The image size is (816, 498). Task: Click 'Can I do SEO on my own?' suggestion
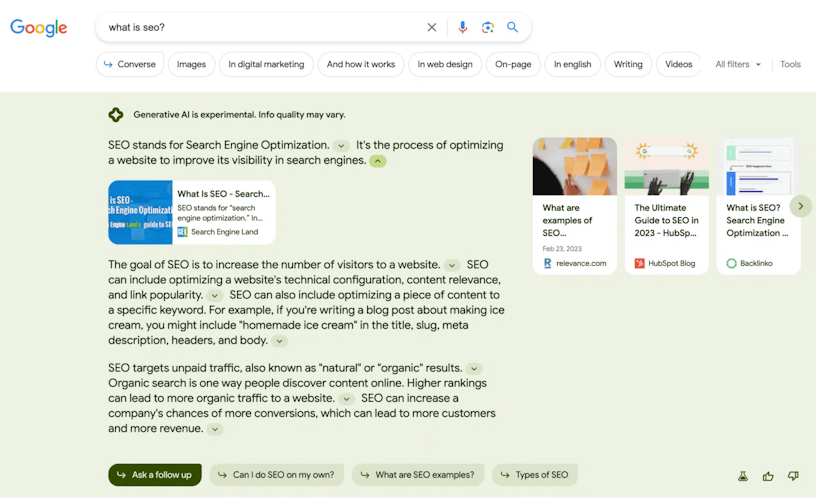pyautogui.click(x=277, y=475)
